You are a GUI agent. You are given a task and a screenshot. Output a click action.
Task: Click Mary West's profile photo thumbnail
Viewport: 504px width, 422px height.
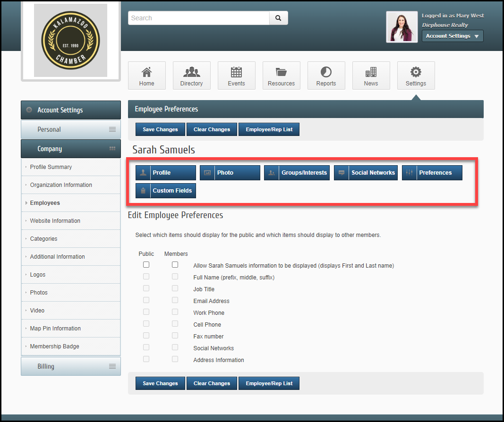tap(401, 27)
